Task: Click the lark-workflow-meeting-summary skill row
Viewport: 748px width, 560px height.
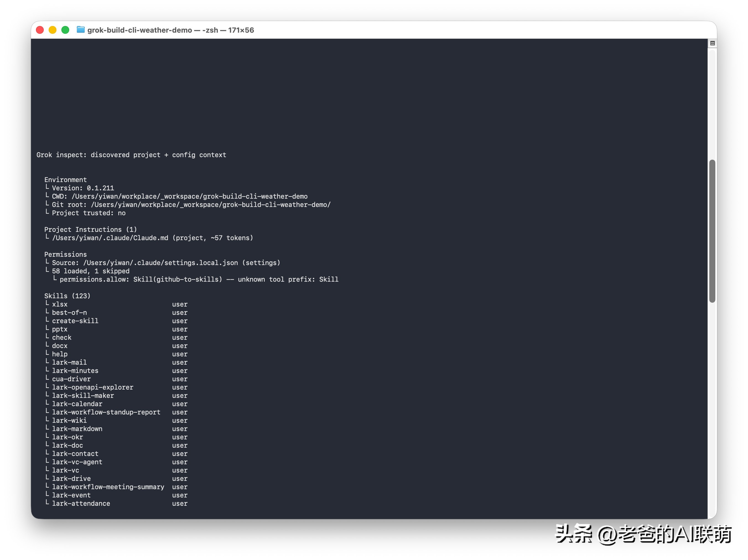Action: click(x=116, y=487)
